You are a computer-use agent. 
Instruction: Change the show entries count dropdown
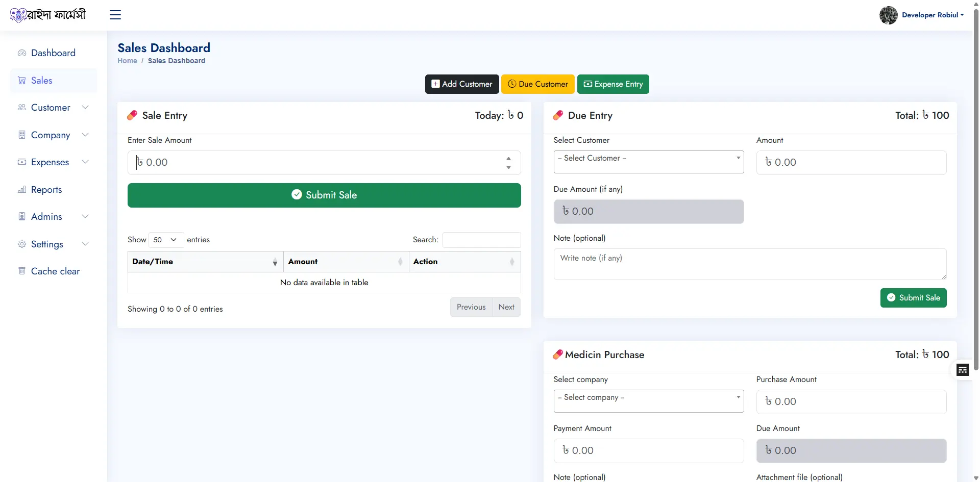pyautogui.click(x=165, y=240)
